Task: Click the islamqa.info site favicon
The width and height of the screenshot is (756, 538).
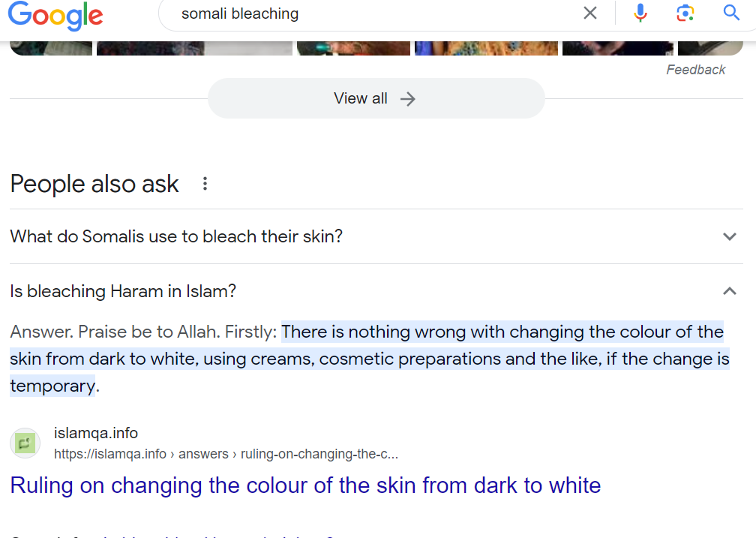Action: click(x=25, y=443)
